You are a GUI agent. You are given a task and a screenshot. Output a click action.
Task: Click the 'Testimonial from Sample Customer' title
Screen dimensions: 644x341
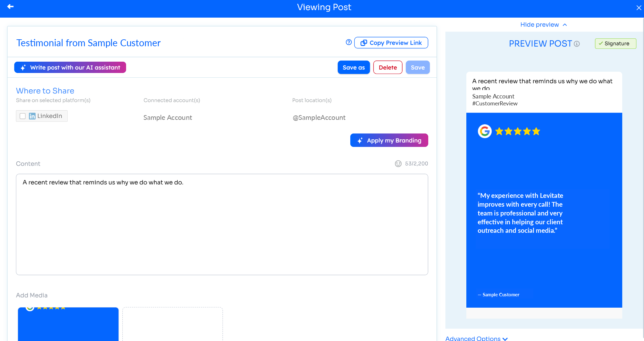point(88,43)
